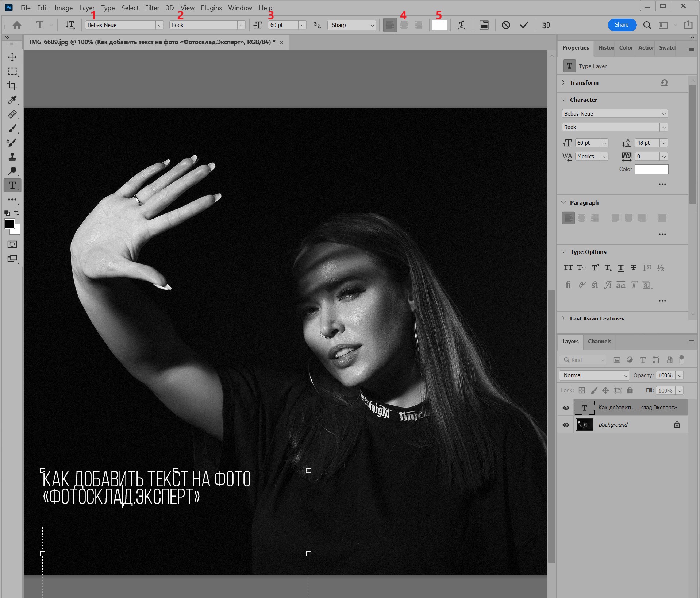Hide the text layer visibility eye
The image size is (700, 598).
566,408
